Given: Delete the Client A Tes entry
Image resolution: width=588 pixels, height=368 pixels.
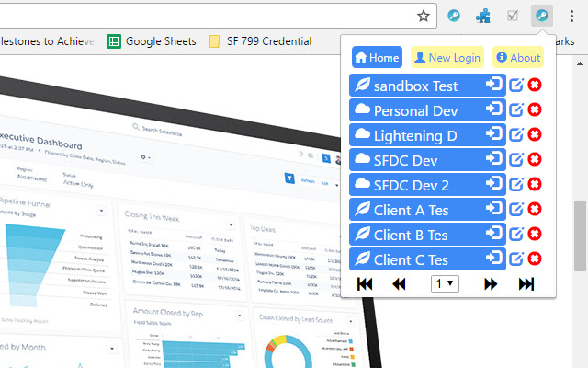Looking at the screenshot, I should (535, 209).
